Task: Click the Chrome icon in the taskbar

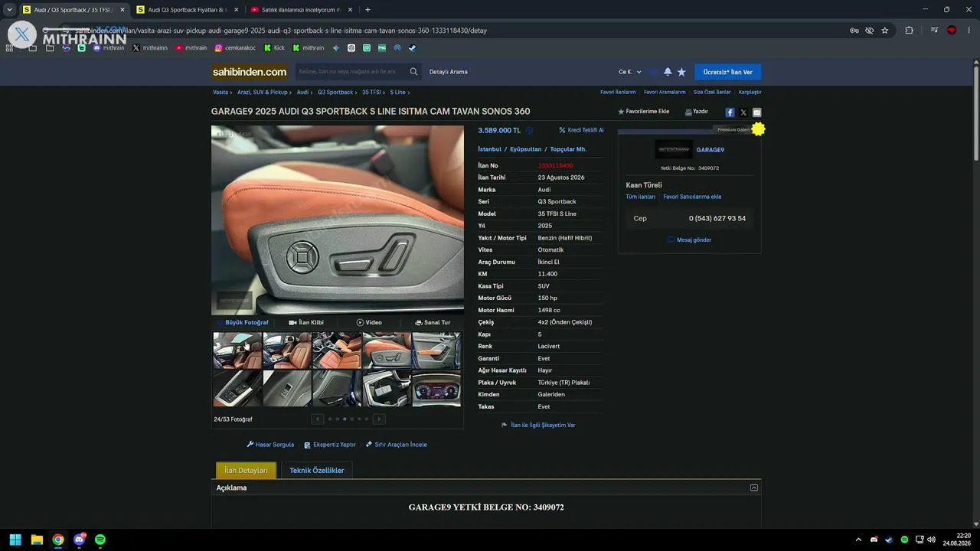Action: pyautogui.click(x=58, y=540)
